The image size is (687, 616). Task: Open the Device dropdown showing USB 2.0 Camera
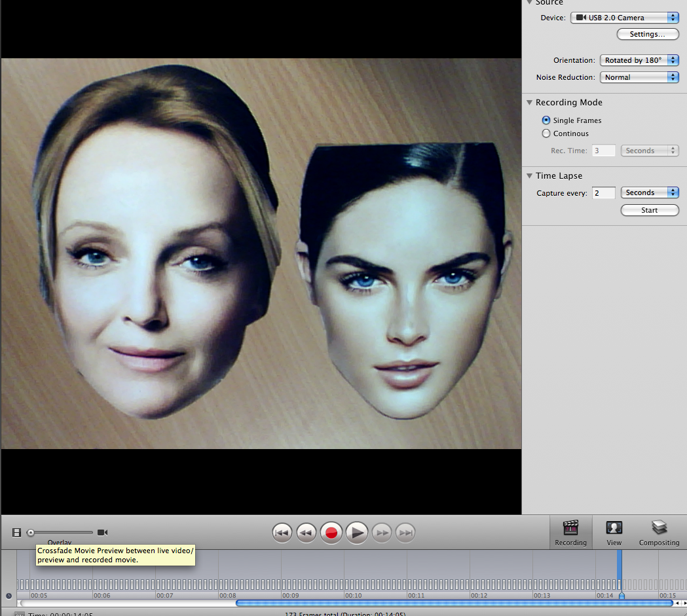pyautogui.click(x=624, y=18)
